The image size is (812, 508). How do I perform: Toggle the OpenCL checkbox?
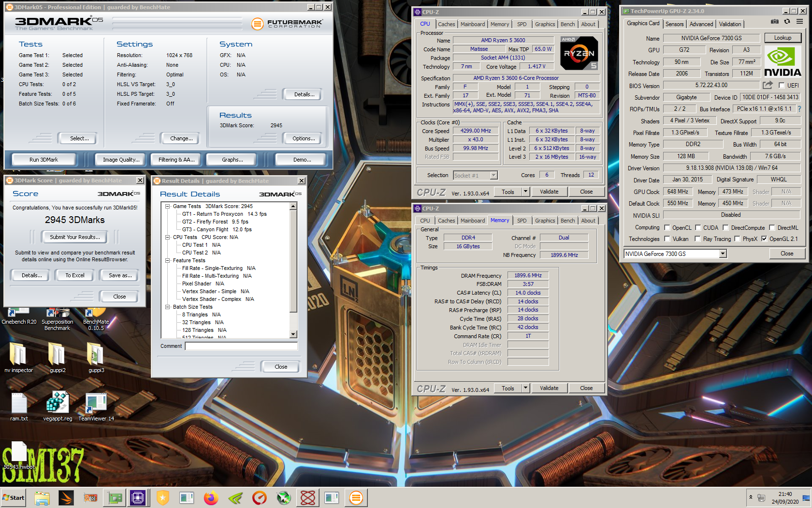[667, 228]
